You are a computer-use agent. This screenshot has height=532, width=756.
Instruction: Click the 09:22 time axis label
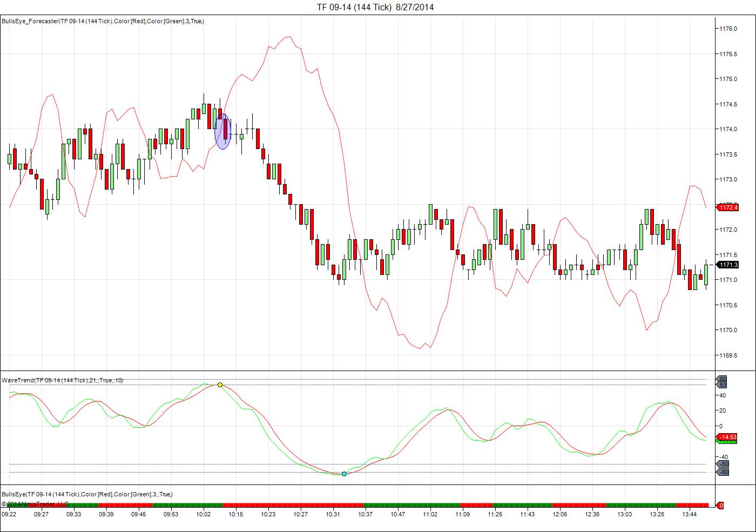coord(9,514)
